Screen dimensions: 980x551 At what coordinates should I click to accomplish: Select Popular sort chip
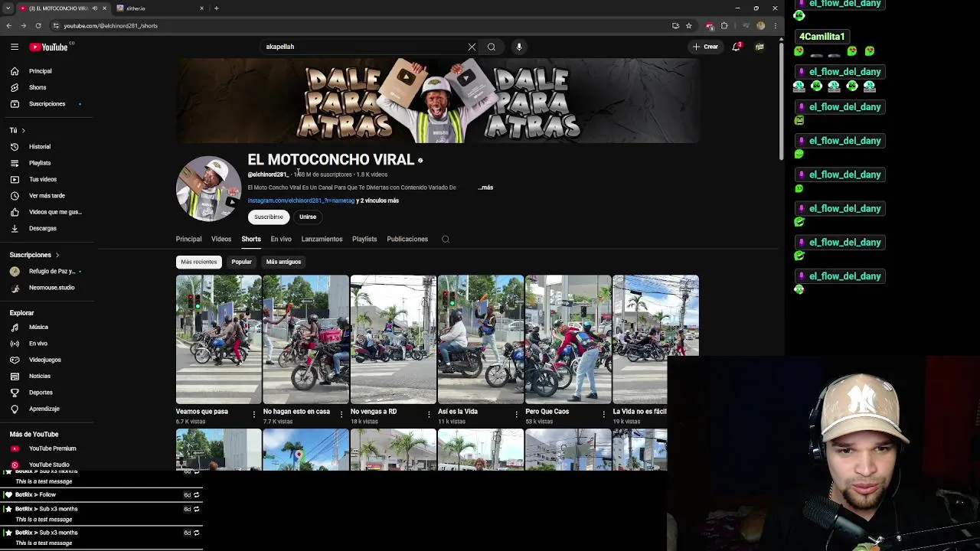(241, 262)
